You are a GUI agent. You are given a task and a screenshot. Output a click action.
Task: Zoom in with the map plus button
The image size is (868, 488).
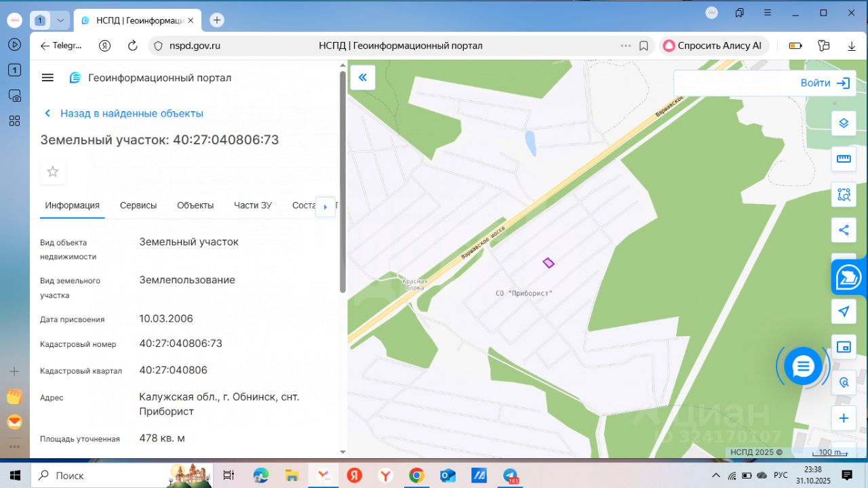click(844, 418)
